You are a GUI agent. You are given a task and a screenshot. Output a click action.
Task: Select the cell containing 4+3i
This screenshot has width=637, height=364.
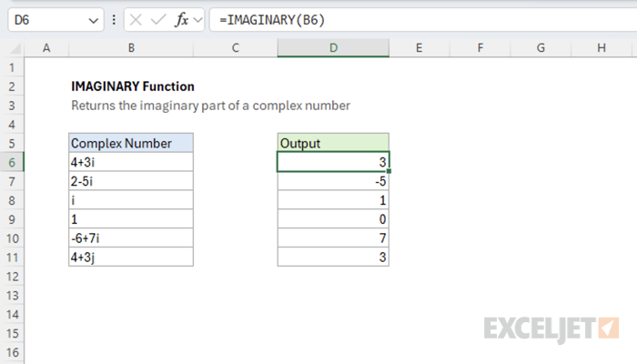click(131, 162)
